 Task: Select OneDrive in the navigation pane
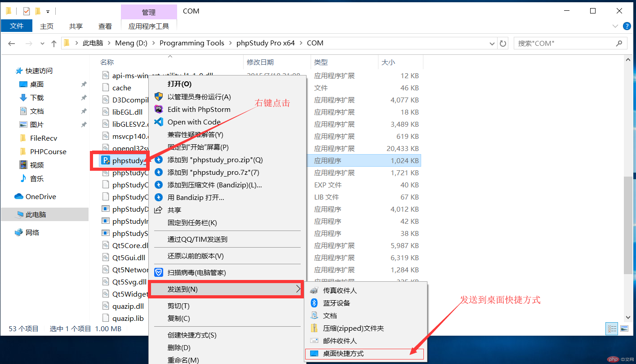click(40, 196)
